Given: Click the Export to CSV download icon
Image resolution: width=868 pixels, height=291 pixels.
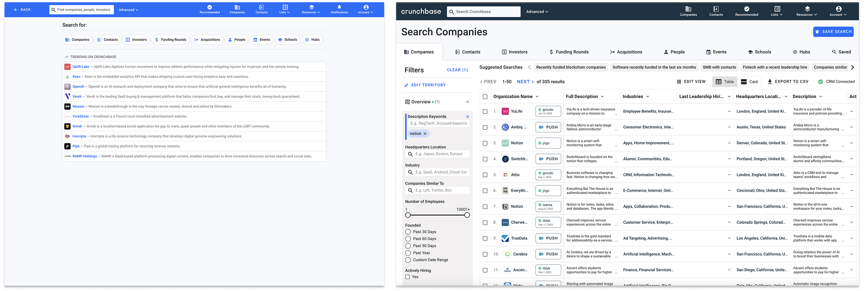Looking at the screenshot, I should pos(770,82).
